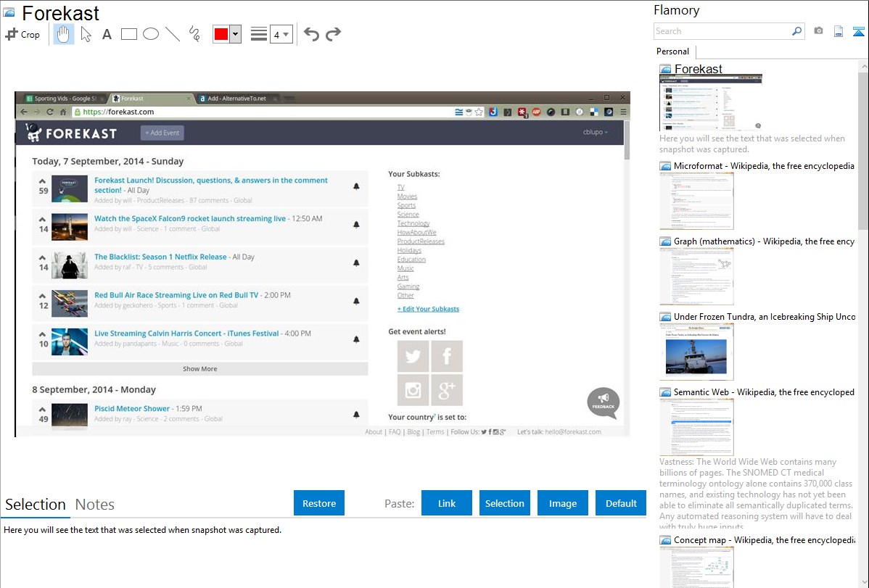Click the Google+ alert icon in the snapshot
Viewport: 869px width, 588px height.
447,390
